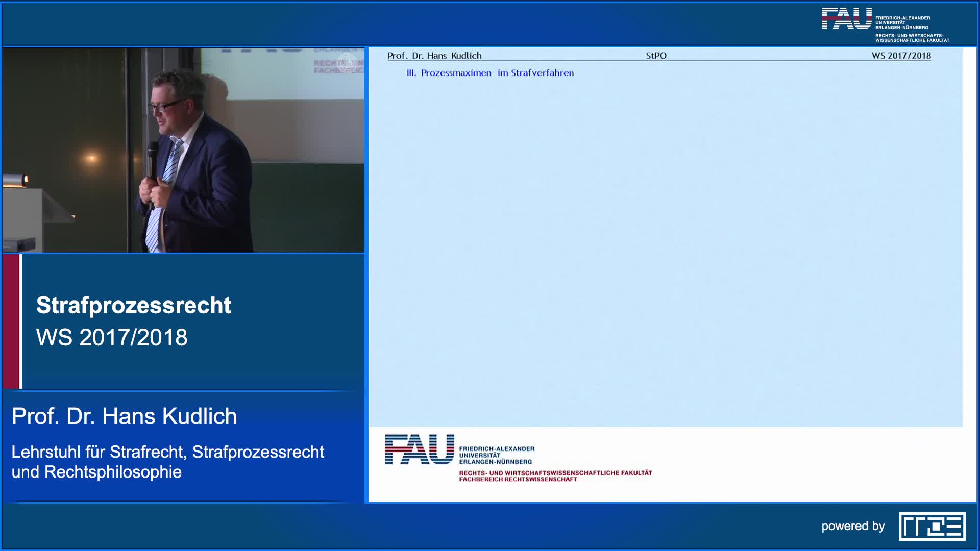Click the FAU logo in top-right corner
The height and width of the screenshot is (551, 980).
click(846, 19)
